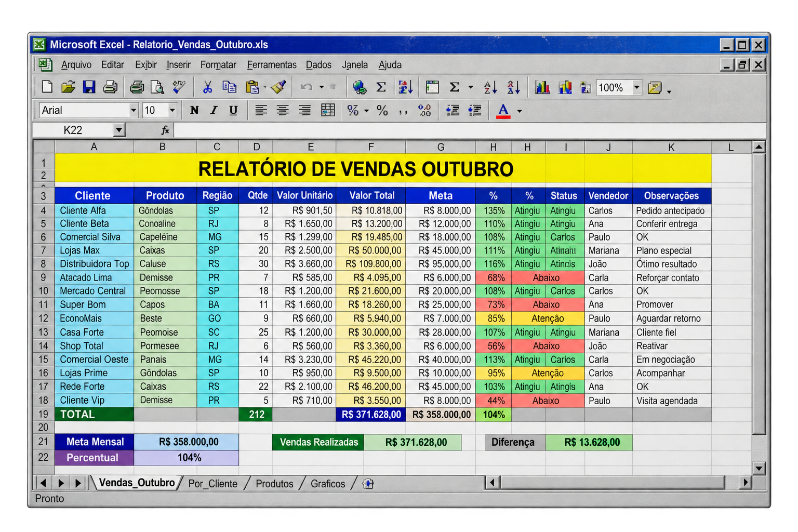
Task: Select the total cell 'R$ 371.628,00' in row 19
Action: point(371,415)
